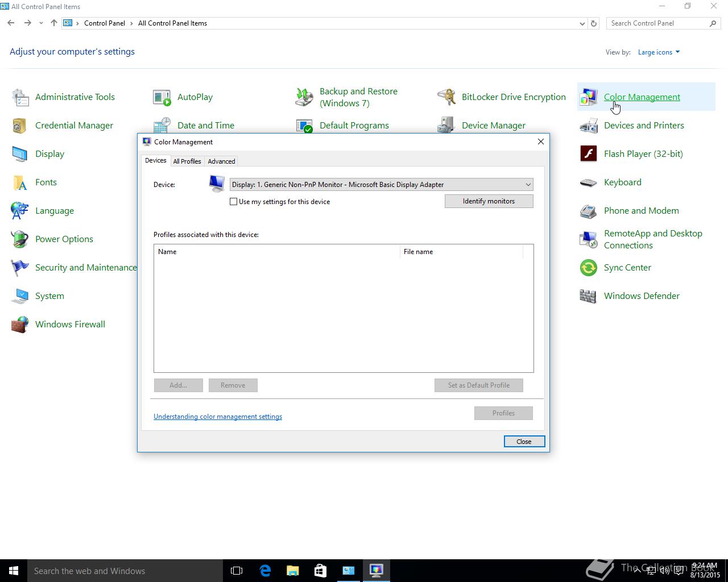This screenshot has width=728, height=582.
Task: Open Power Options icon
Action: [x=20, y=239]
